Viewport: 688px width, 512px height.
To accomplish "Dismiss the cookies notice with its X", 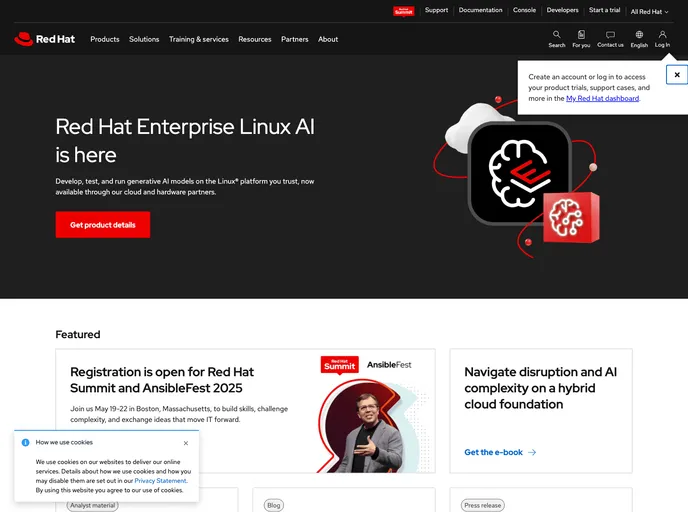I will [186, 443].
